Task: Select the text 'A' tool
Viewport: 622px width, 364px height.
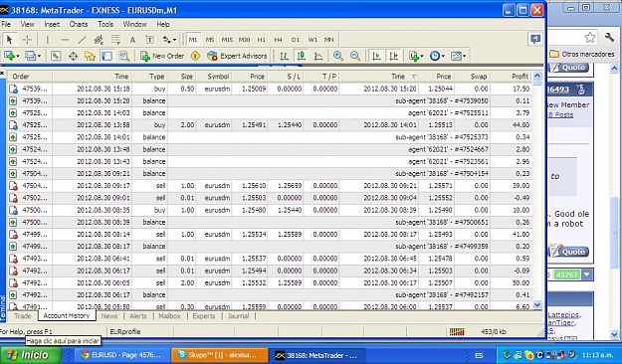Action: [132, 40]
